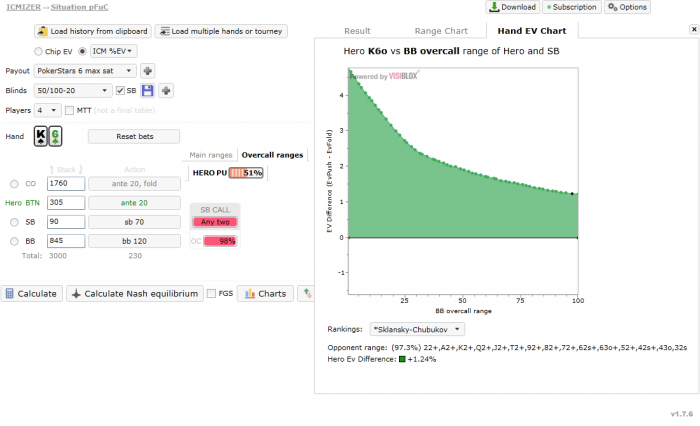The image size is (700, 426).
Task: Click the six of clubs hand card
Action: [x=56, y=136]
